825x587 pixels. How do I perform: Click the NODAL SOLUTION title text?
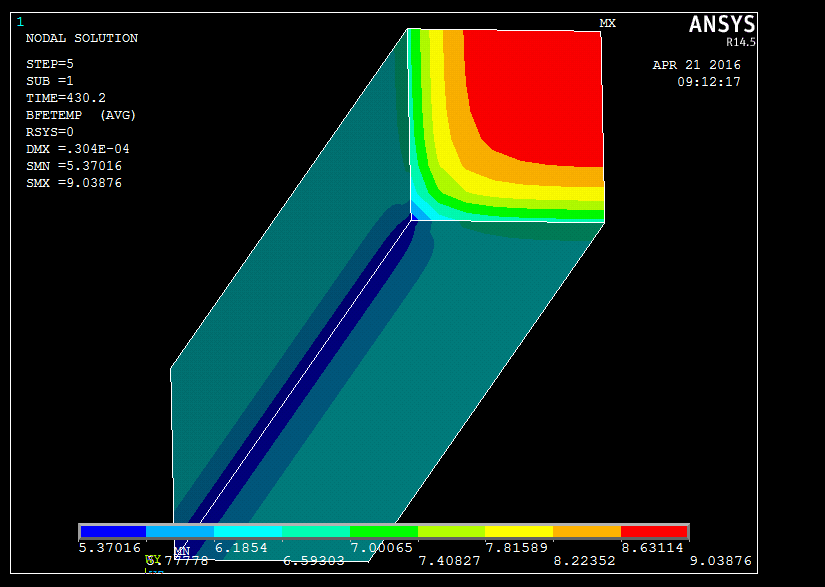[x=82, y=38]
